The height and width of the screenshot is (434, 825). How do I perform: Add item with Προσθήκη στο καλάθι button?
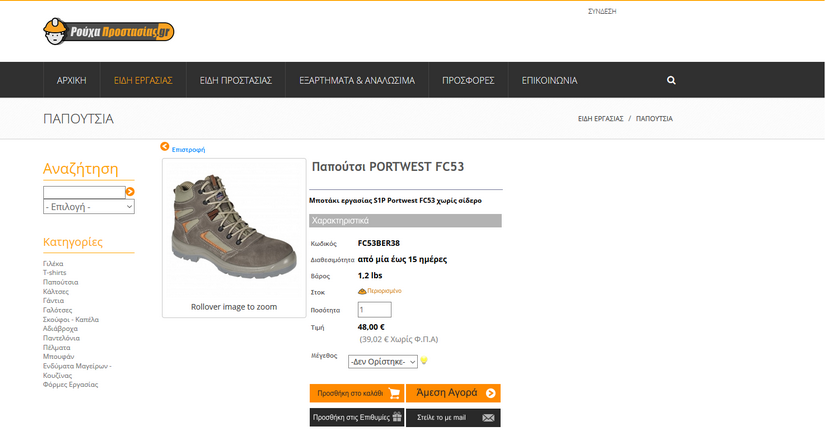[356, 393]
